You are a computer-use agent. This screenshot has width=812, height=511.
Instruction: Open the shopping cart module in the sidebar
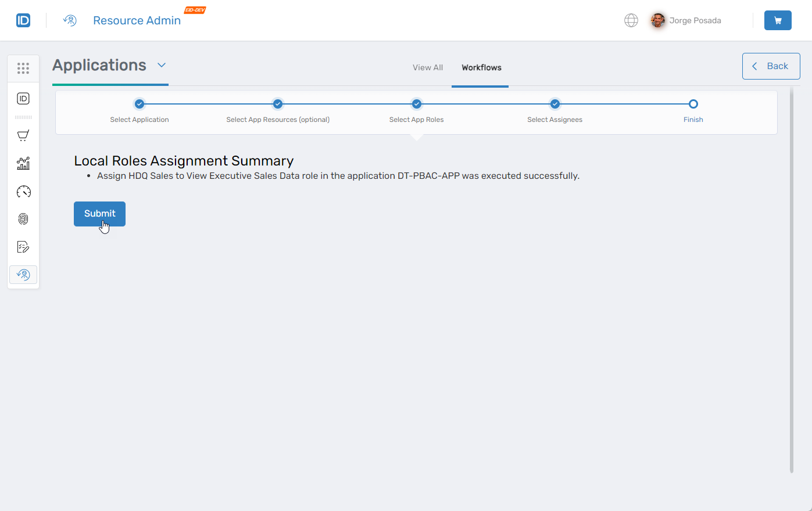(x=23, y=135)
